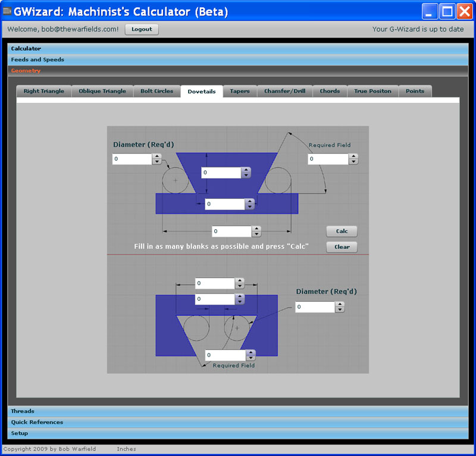
Task: Click the Inches units label in status bar
Action: [126, 449]
